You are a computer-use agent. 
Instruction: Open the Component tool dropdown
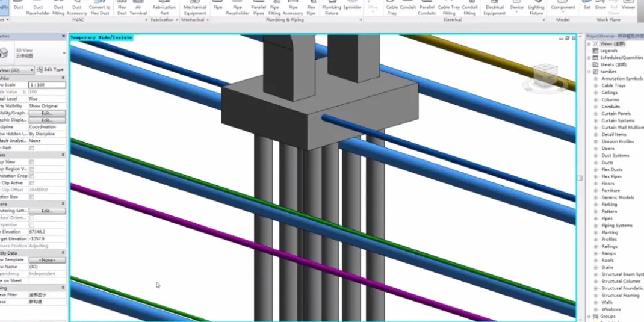tap(563, 12)
